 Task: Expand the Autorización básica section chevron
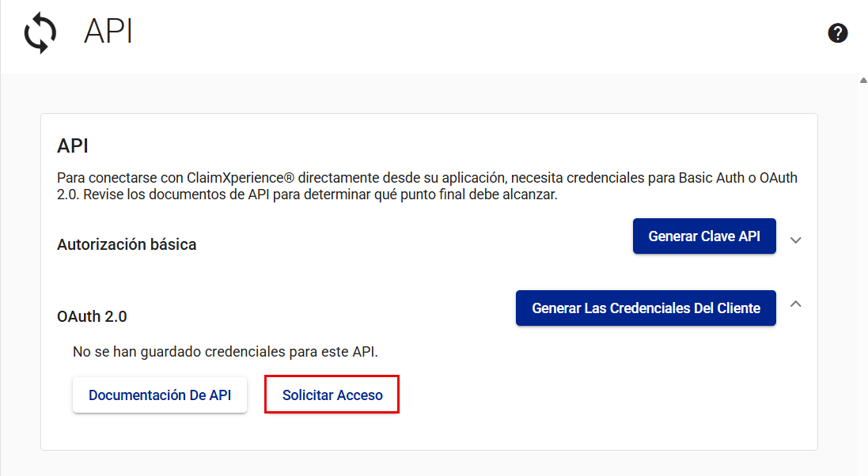tap(795, 240)
